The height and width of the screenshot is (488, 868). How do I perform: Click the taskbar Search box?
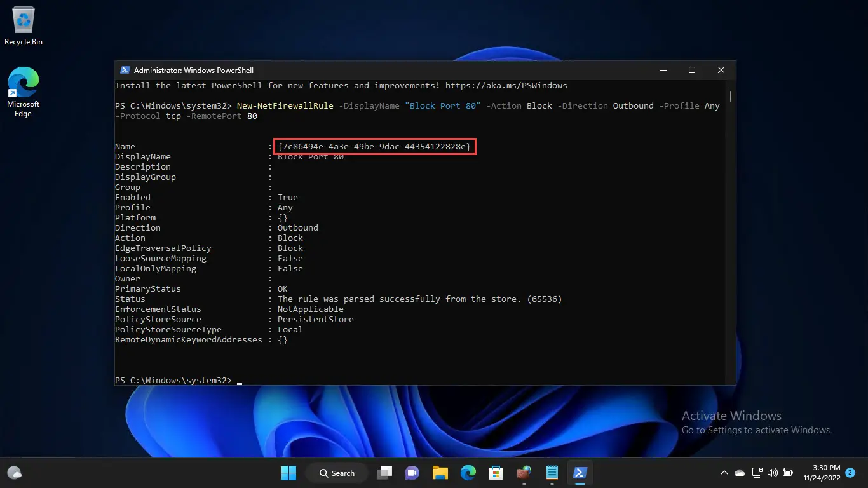click(x=337, y=473)
